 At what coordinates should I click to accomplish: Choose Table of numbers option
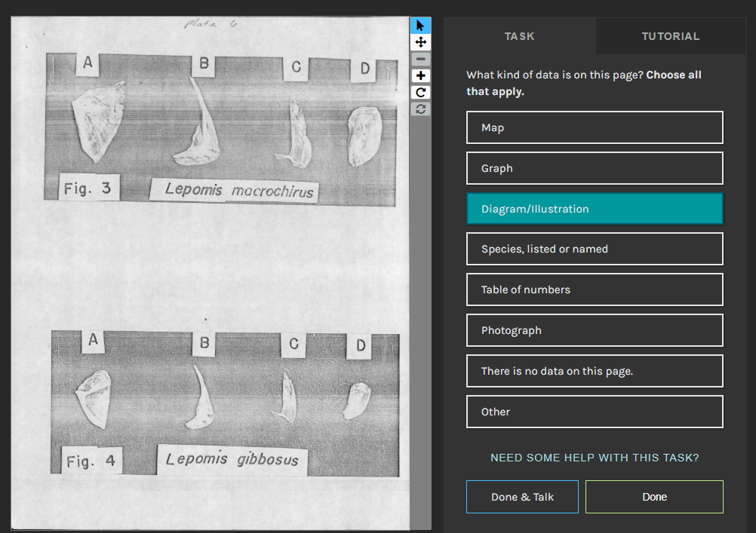(x=595, y=289)
